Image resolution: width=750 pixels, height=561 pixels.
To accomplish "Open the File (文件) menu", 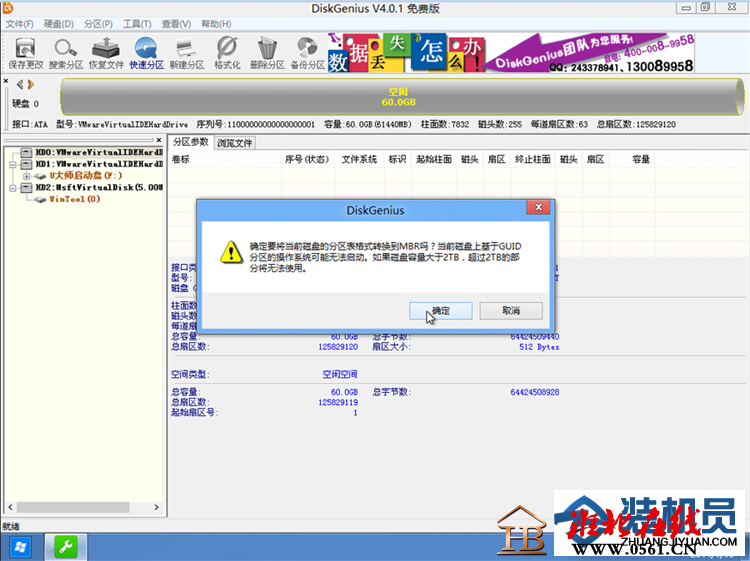I will [20, 24].
